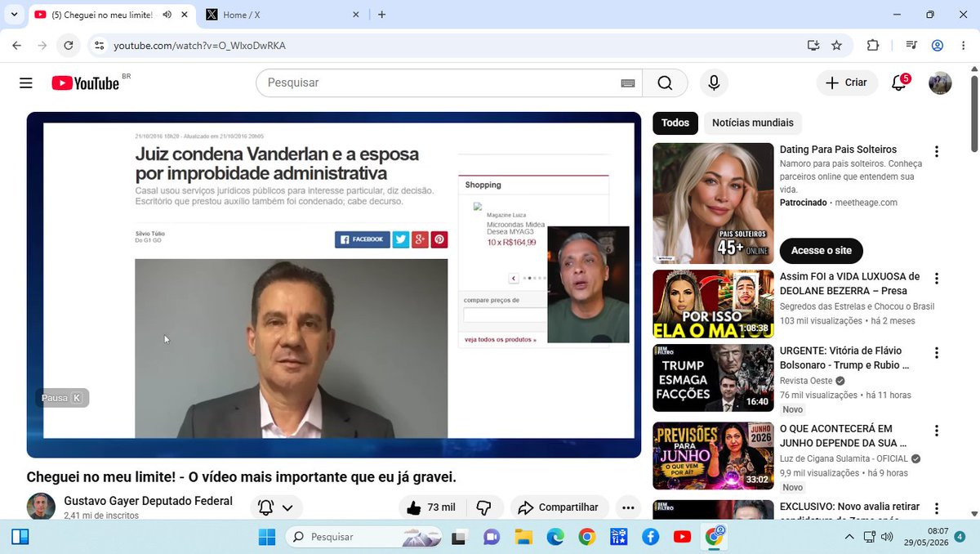This screenshot has width=980, height=554.
Task: Click the Acesse o site button
Action: [x=821, y=250]
